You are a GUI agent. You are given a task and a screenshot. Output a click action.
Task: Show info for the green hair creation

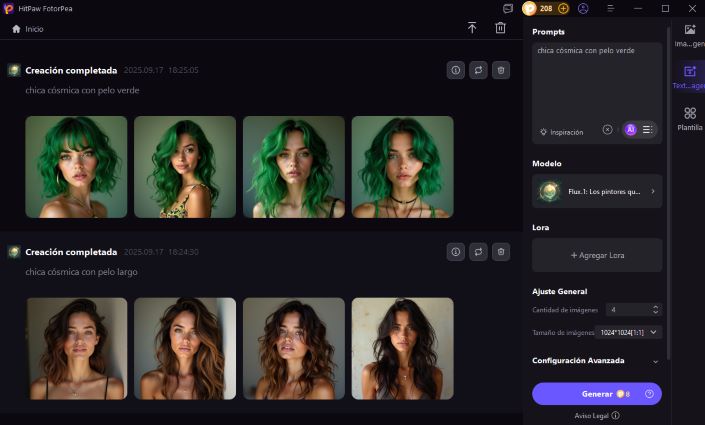[x=455, y=70]
